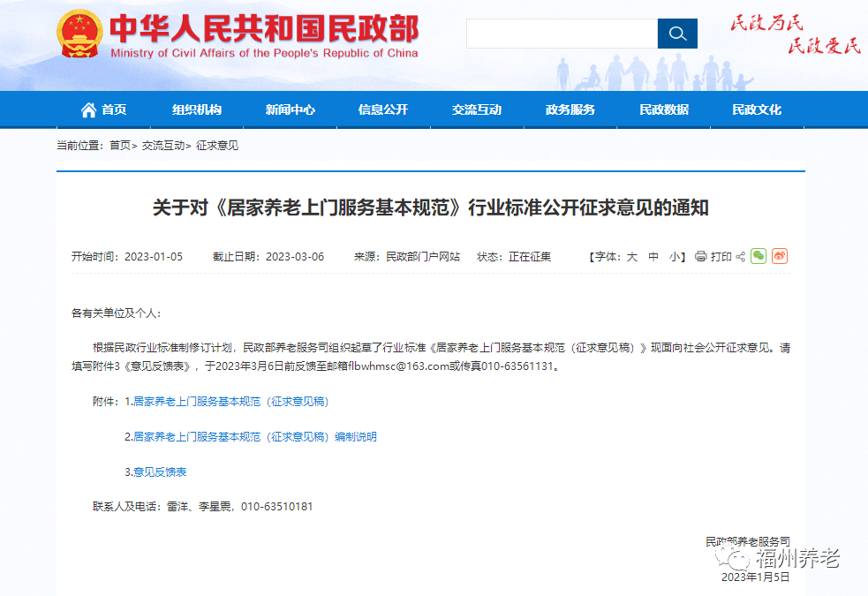Click the search magnifier button
The height and width of the screenshot is (596, 868).
pos(677,34)
